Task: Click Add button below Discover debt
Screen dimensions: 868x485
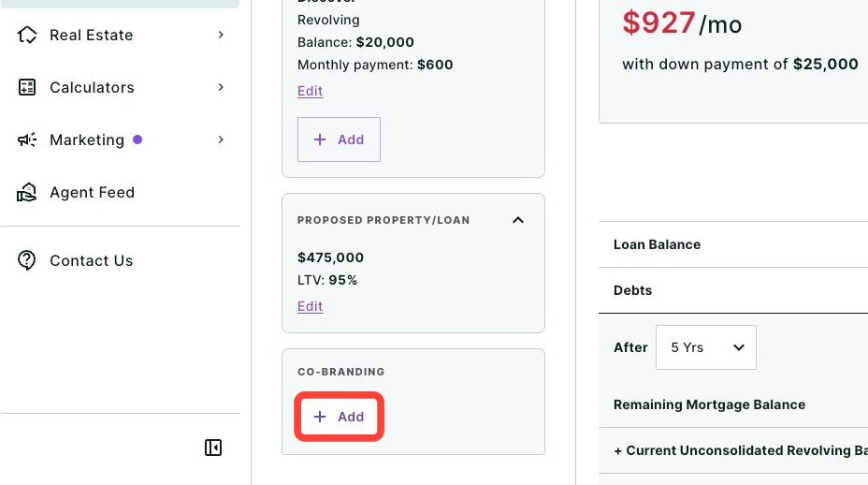Action: click(x=339, y=140)
